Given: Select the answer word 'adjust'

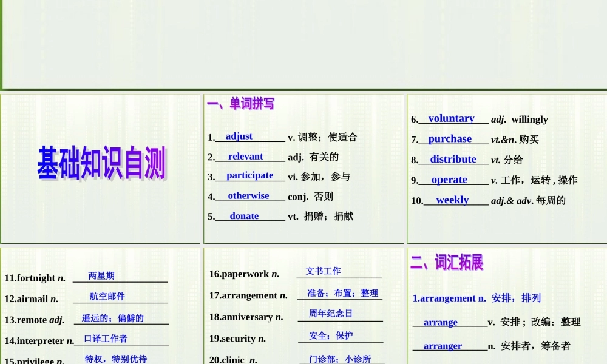Looking at the screenshot, I should point(239,136).
